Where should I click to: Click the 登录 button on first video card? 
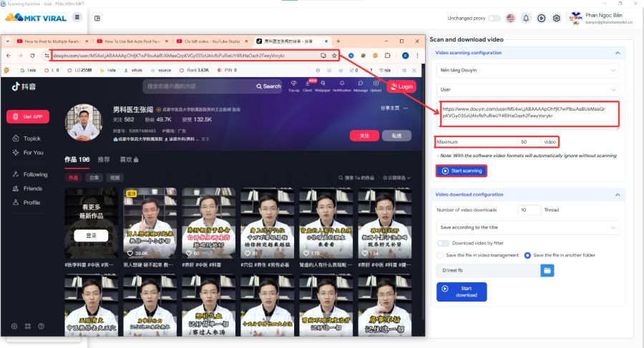click(x=91, y=236)
